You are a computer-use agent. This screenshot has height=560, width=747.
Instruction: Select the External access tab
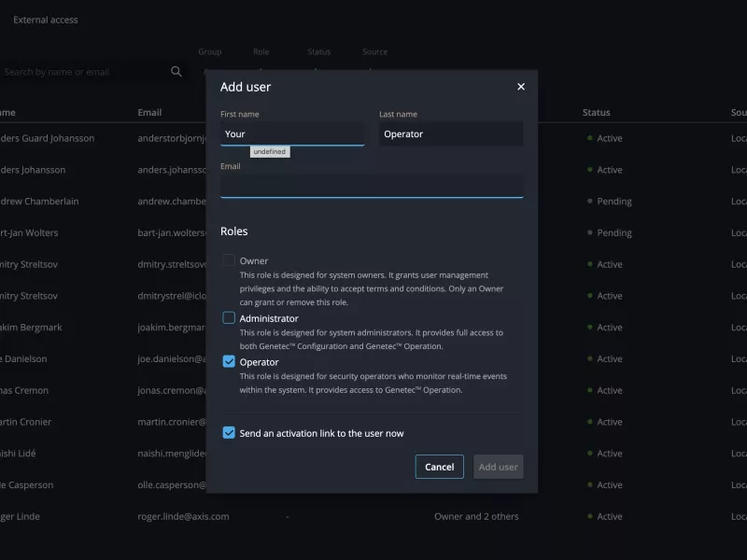pyautogui.click(x=45, y=19)
